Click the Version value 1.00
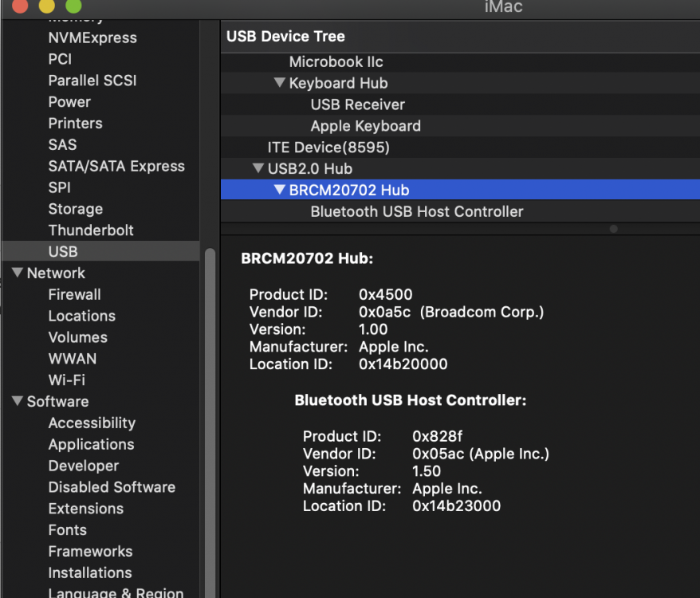700x598 pixels. click(x=373, y=329)
